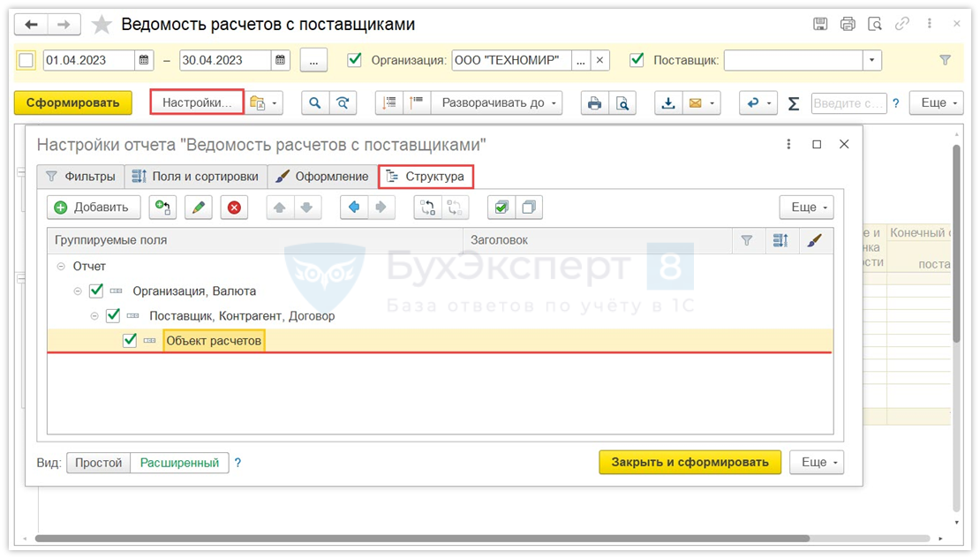Screen dimensions: 980x559
Task: Click the red delete icon in settings toolbar
Action: (x=234, y=208)
